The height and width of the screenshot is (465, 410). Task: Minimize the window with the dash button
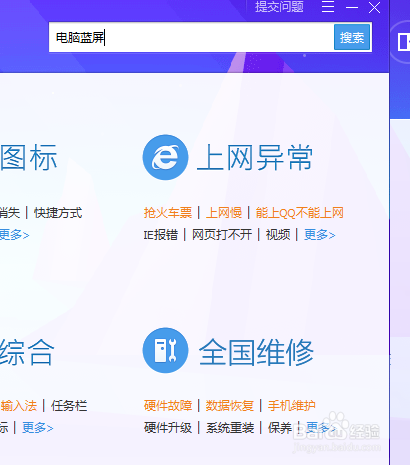tap(352, 7)
